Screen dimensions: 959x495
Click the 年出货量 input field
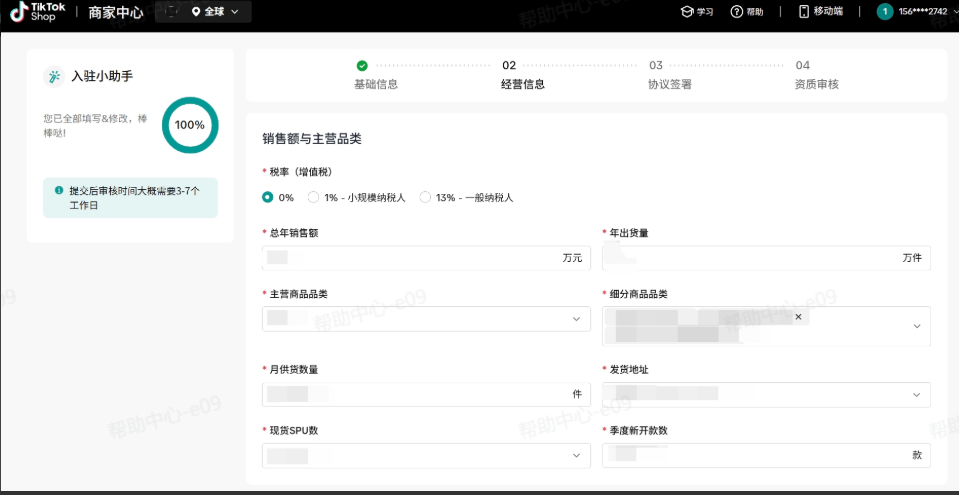click(x=766, y=258)
